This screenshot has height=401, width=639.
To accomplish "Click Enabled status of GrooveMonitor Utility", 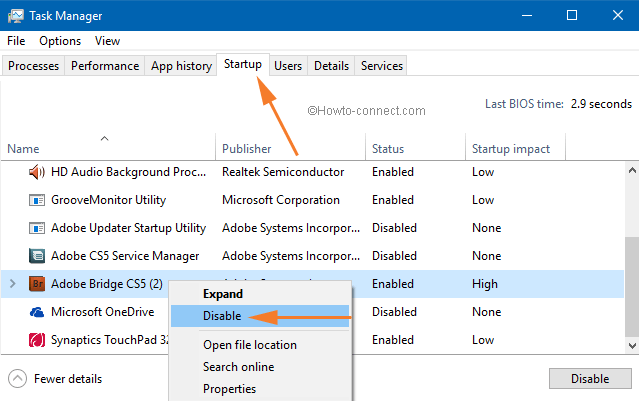I will click(393, 200).
